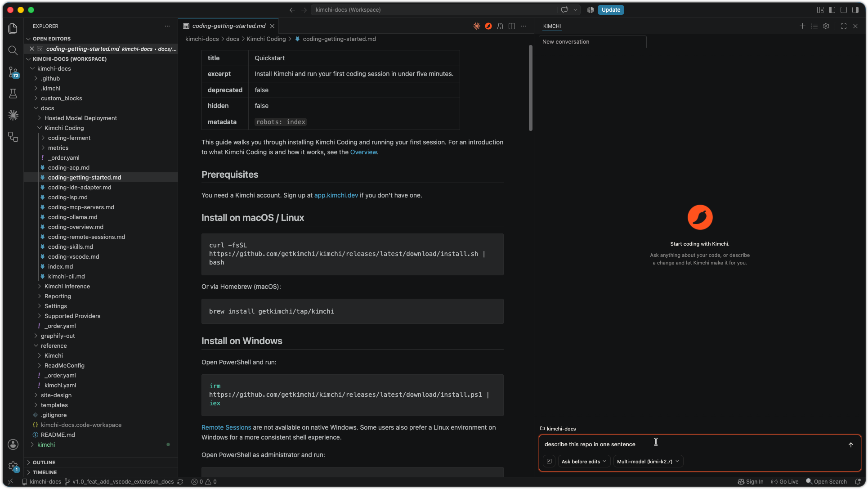Toggle the primary side bar layout button
The image size is (868, 489).
point(832,10)
